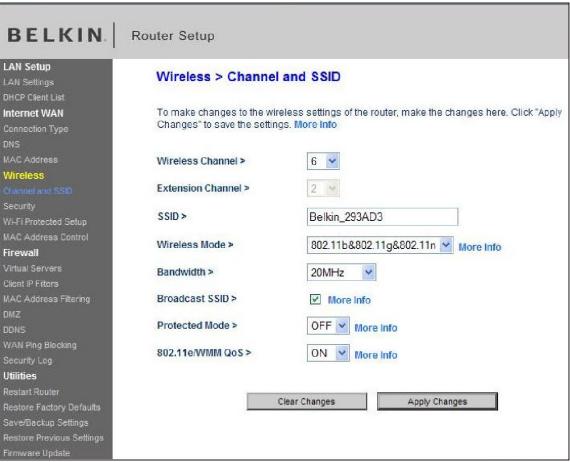
Task: Open MAC Address under Internet WAN
Action: (30, 160)
